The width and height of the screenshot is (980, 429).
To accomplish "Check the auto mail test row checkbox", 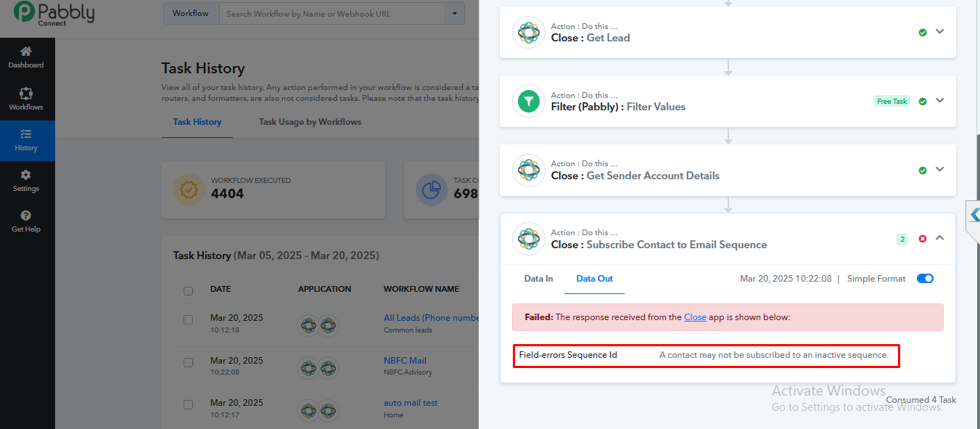I will [189, 404].
